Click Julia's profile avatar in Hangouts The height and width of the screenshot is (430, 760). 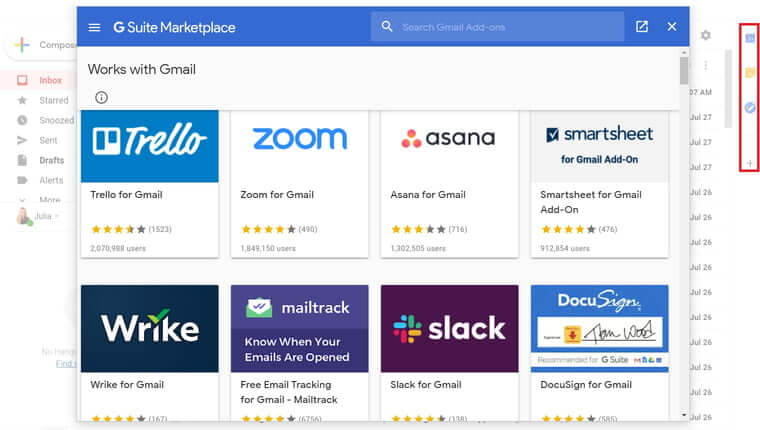23,216
